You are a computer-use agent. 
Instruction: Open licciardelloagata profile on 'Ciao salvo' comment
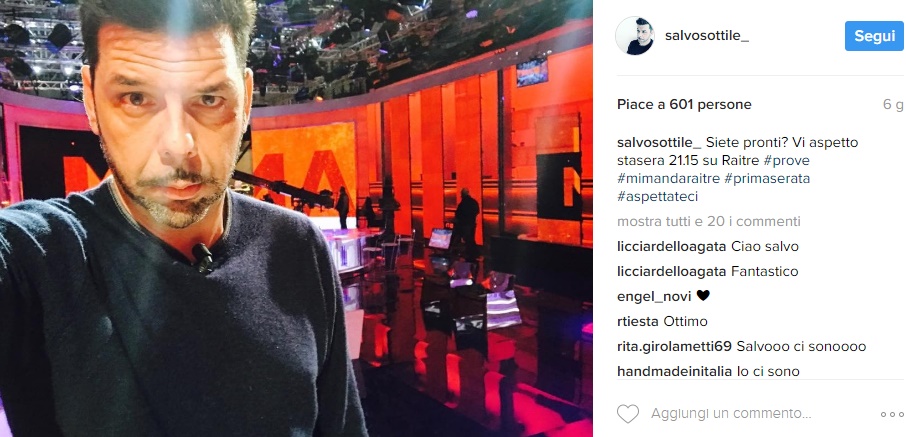point(671,247)
